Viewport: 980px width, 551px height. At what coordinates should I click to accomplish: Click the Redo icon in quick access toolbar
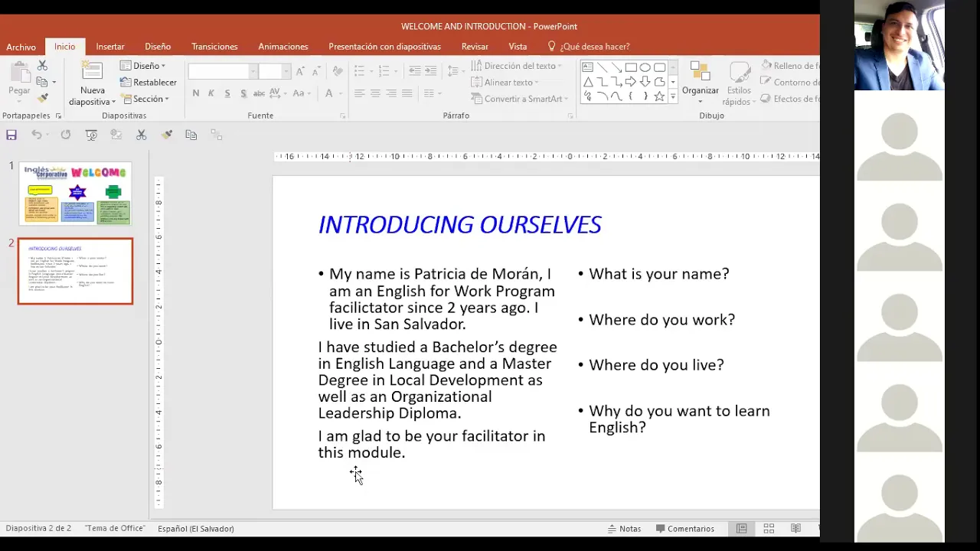[66, 135]
